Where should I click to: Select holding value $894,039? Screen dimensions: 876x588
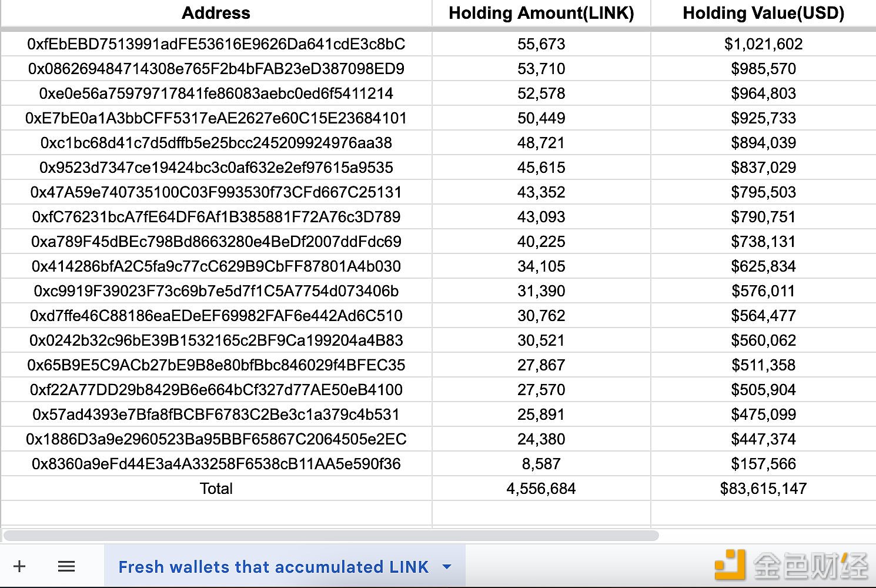763,143
